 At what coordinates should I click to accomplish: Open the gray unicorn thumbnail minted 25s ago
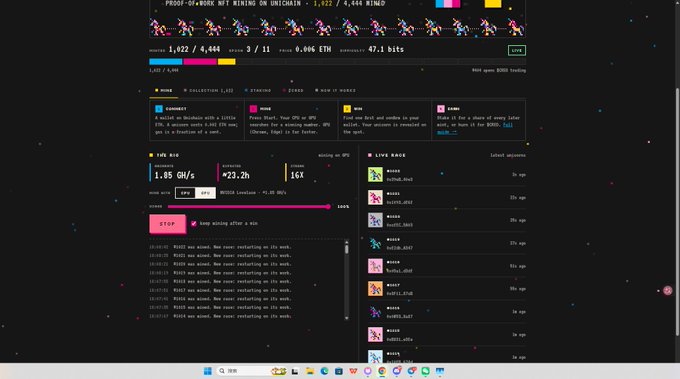point(375,220)
